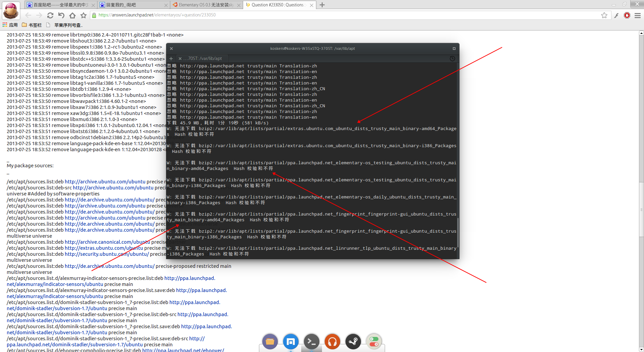Click the browser back arrow
This screenshot has height=352, width=644.
click(x=28, y=15)
